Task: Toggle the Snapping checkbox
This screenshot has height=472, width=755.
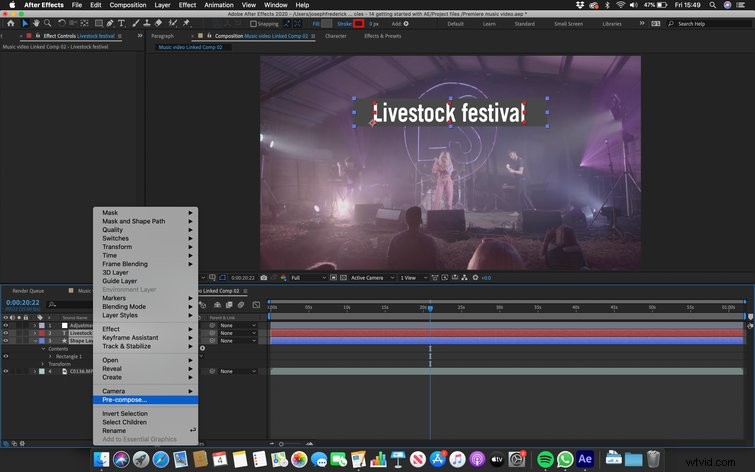Action: (253, 24)
